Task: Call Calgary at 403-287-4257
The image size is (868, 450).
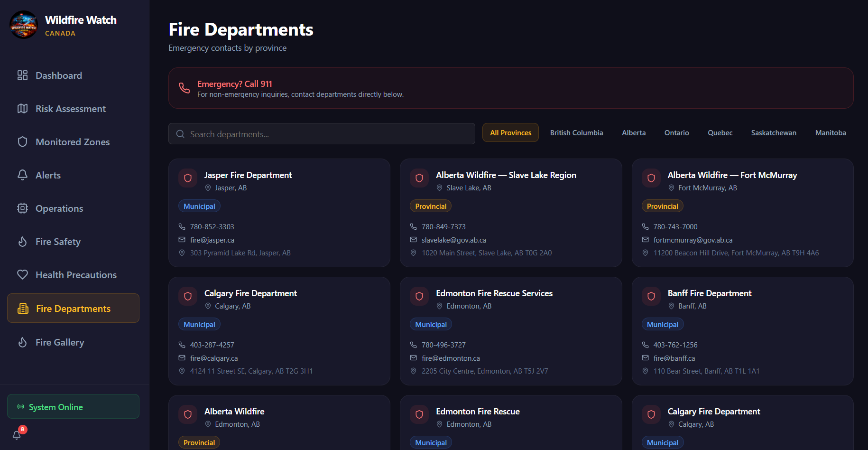Action: (212, 345)
